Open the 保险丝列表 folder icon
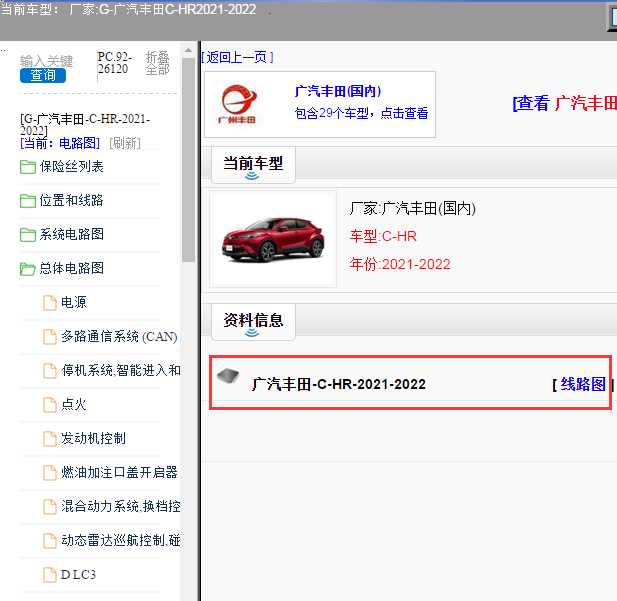This screenshot has width=617, height=601. click(28, 167)
